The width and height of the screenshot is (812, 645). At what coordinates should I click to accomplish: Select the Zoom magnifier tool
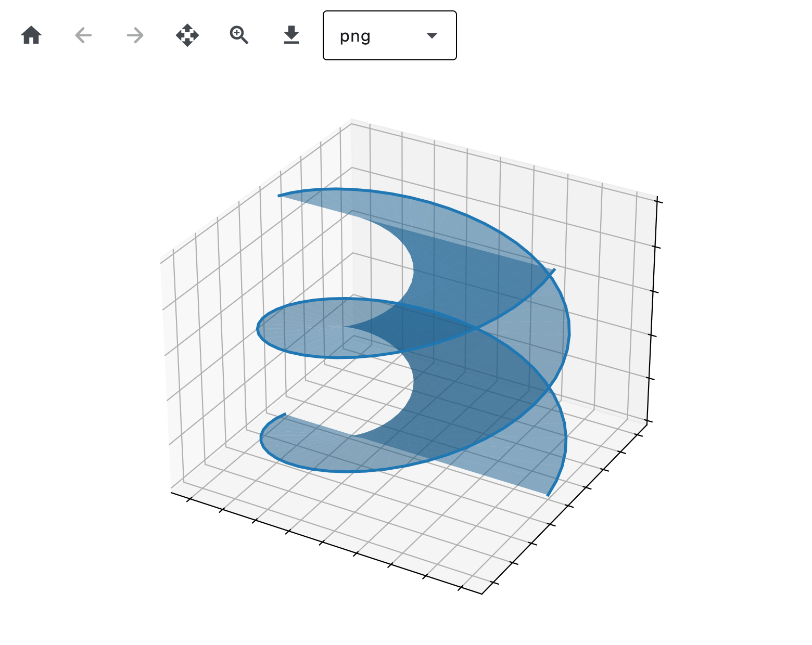point(239,36)
